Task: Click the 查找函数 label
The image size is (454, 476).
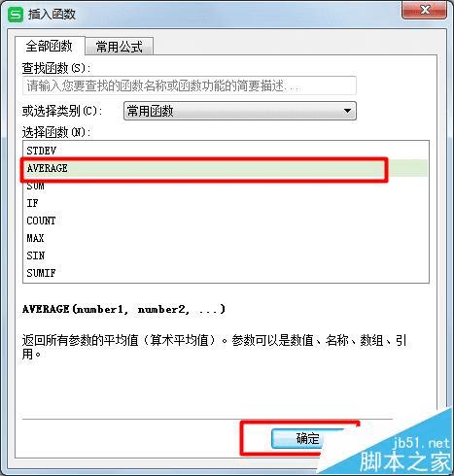Action: (56, 68)
